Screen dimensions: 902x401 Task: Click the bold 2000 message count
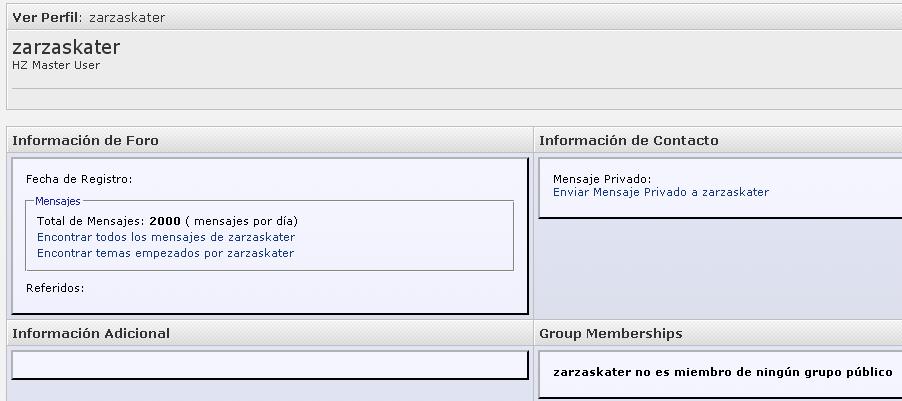(x=165, y=221)
